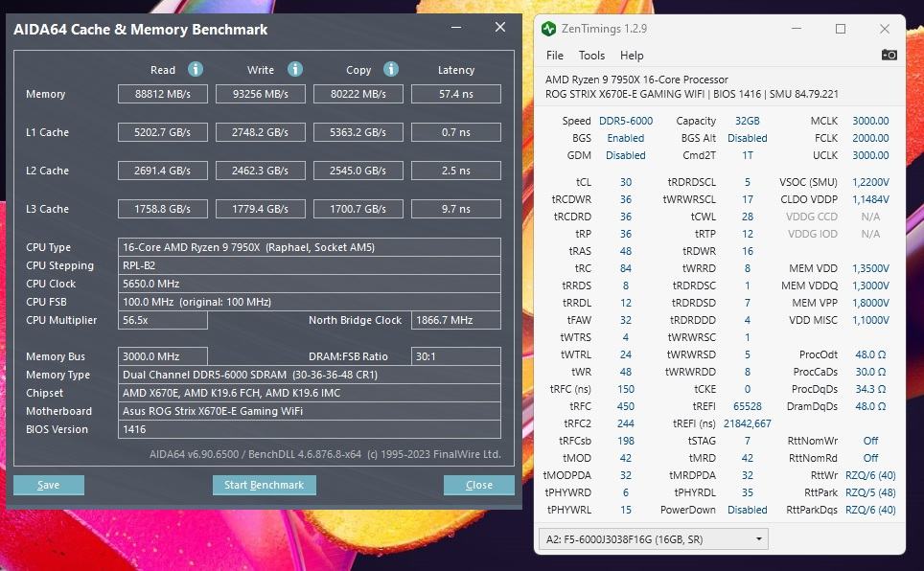
Task: Click the tRFC 450 value
Action: 626,406
